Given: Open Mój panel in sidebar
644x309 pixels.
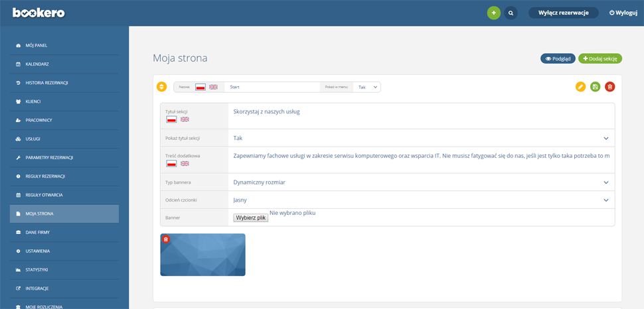Looking at the screenshot, I should tap(64, 46).
